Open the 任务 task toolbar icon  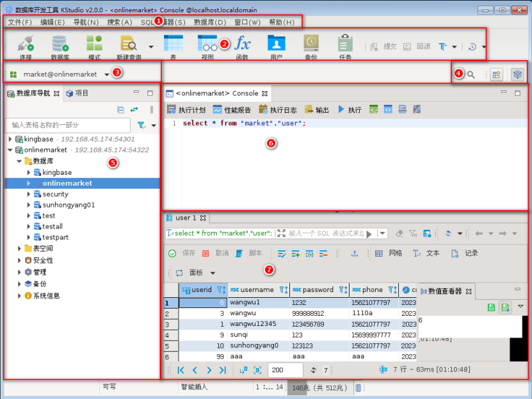coord(345,47)
